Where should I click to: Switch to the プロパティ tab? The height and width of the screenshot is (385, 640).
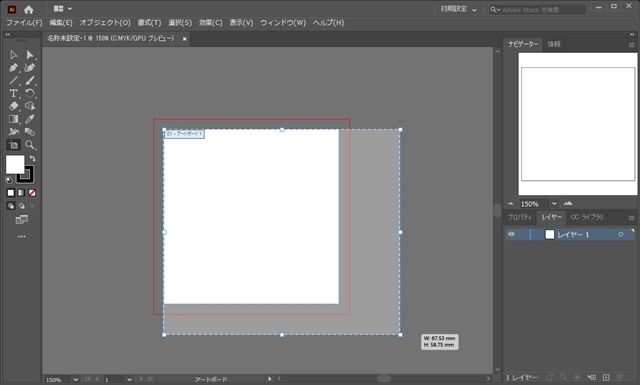[520, 218]
